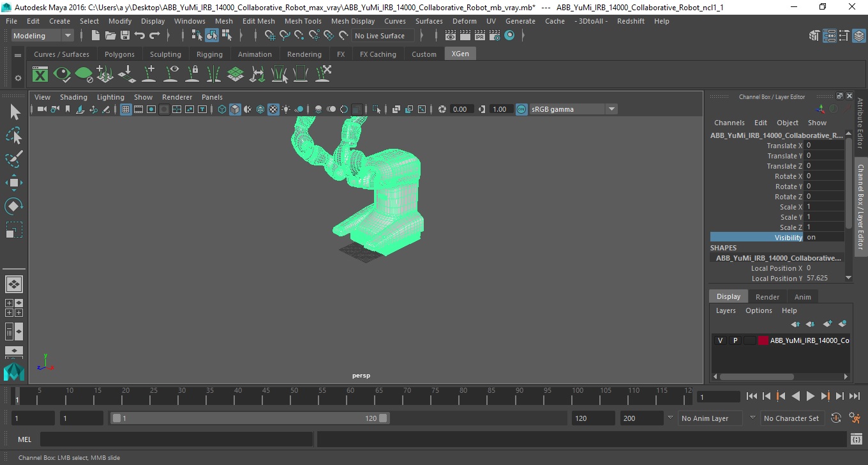Image resolution: width=868 pixels, height=465 pixels.
Task: Click the XGen green X shelf icon
Action: pos(40,75)
